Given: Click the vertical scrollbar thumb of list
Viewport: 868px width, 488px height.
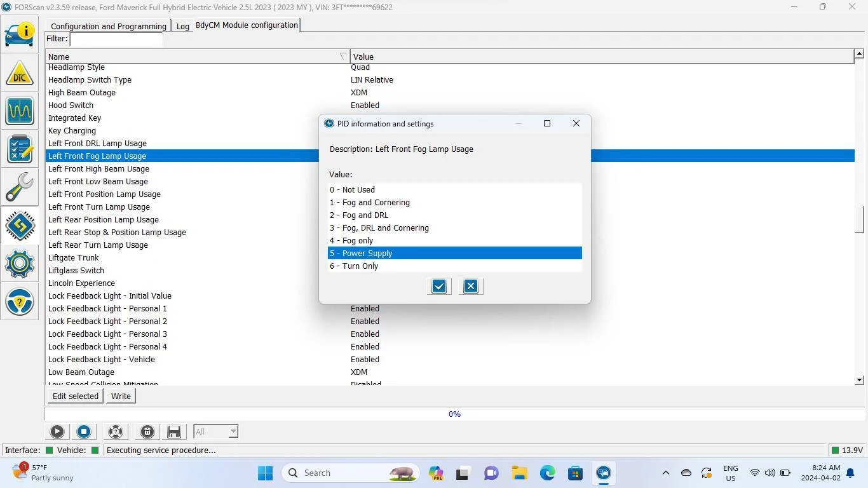Looking at the screenshot, I should pyautogui.click(x=859, y=220).
